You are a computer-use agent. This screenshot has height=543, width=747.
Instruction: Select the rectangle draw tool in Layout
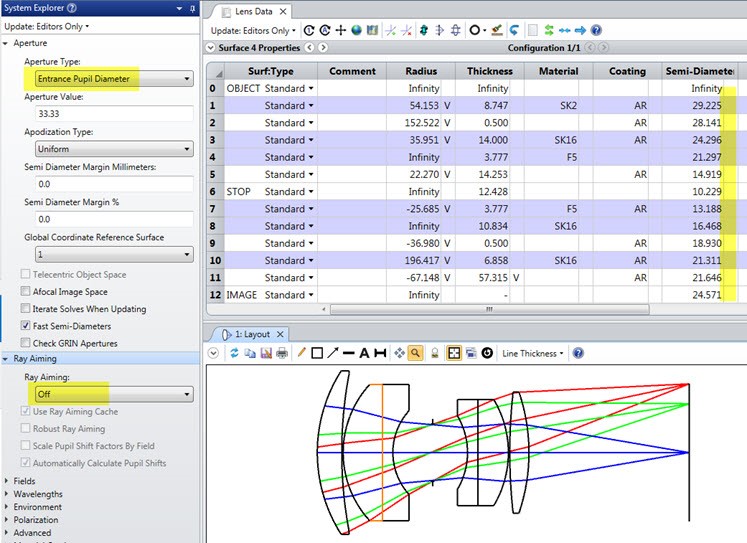click(x=317, y=353)
